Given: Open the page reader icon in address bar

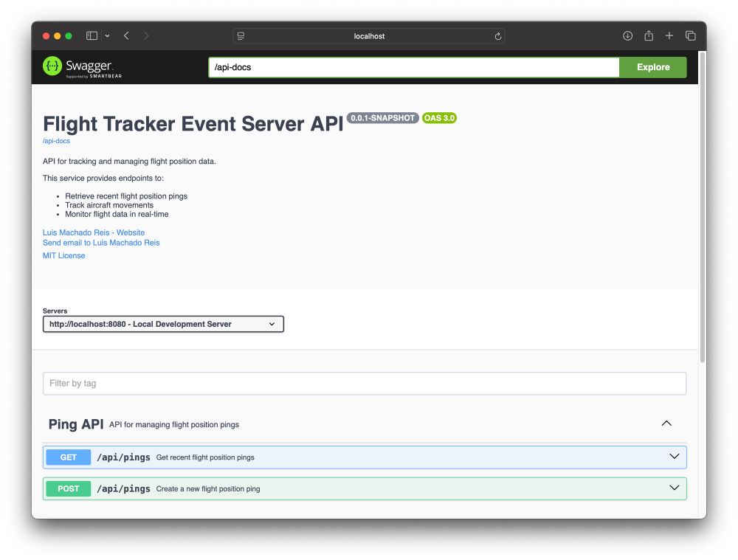Looking at the screenshot, I should tap(241, 36).
